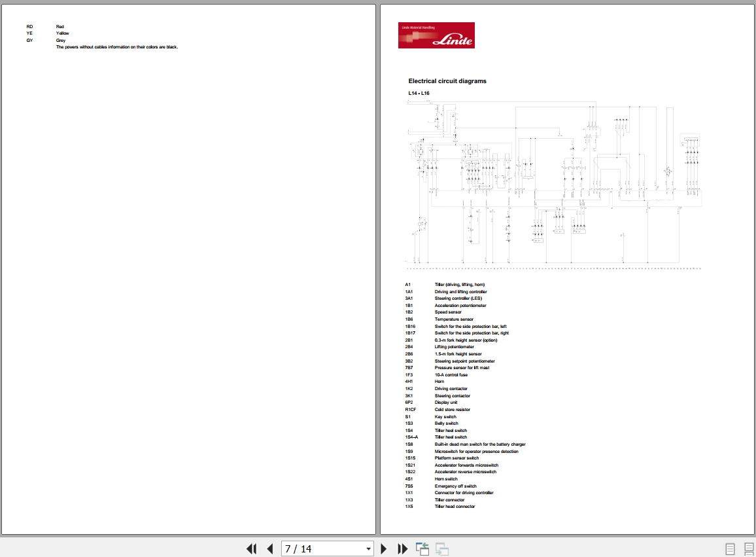Click 'Driving and lifting controller' line
The width and height of the screenshot is (756, 557).
pyautogui.click(x=461, y=291)
